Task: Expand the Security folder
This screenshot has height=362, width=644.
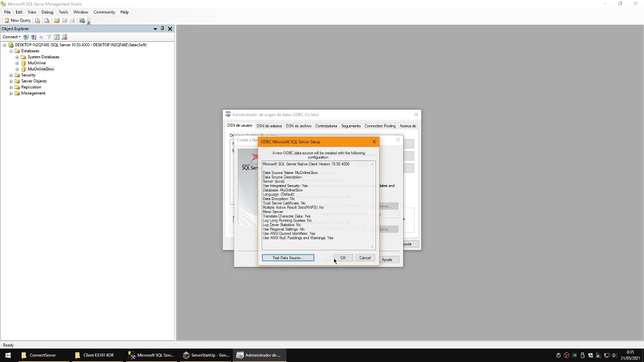Action: pos(11,75)
